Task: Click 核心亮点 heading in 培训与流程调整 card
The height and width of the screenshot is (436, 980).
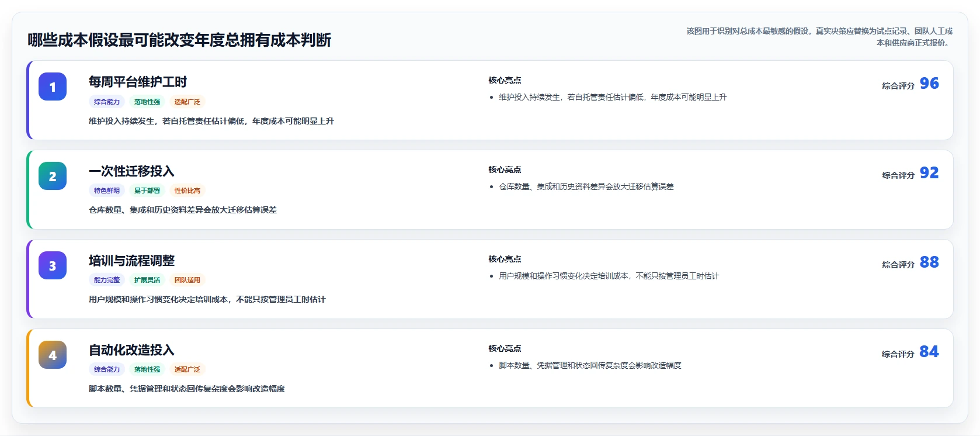Action: [505, 259]
